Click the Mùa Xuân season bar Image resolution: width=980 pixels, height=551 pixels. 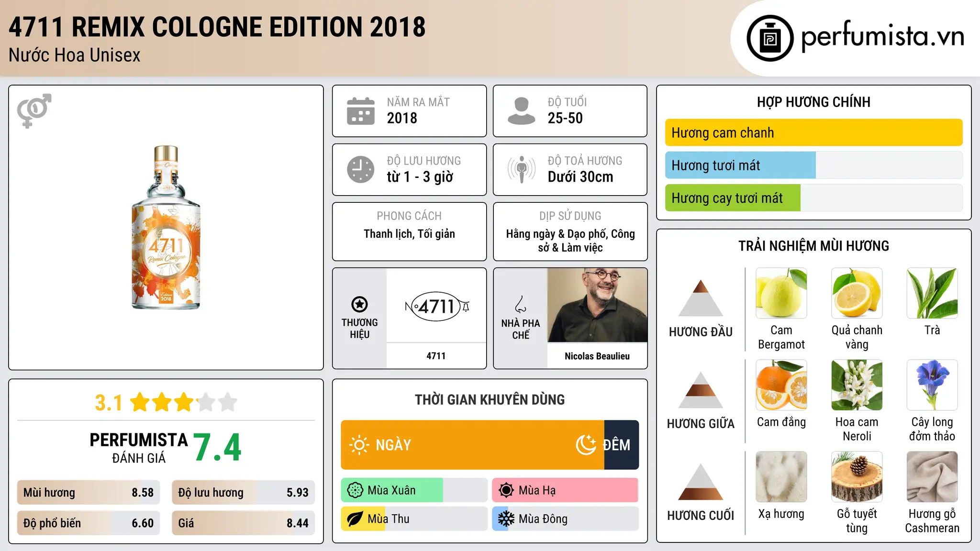(414, 490)
